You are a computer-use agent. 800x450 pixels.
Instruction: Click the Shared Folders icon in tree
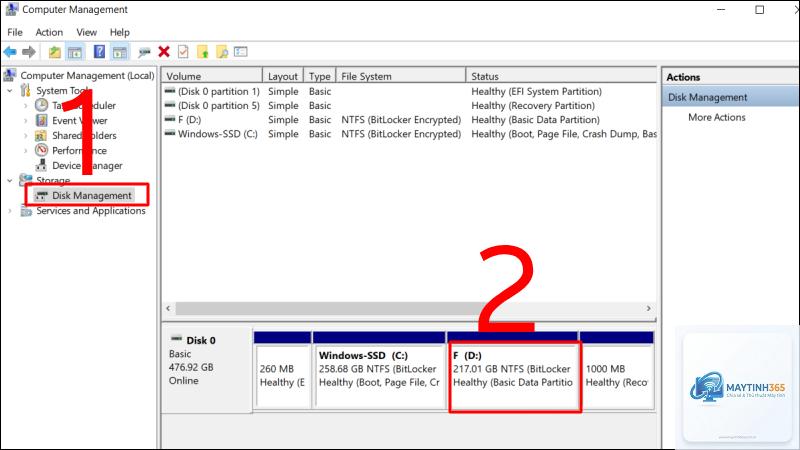(x=41, y=135)
